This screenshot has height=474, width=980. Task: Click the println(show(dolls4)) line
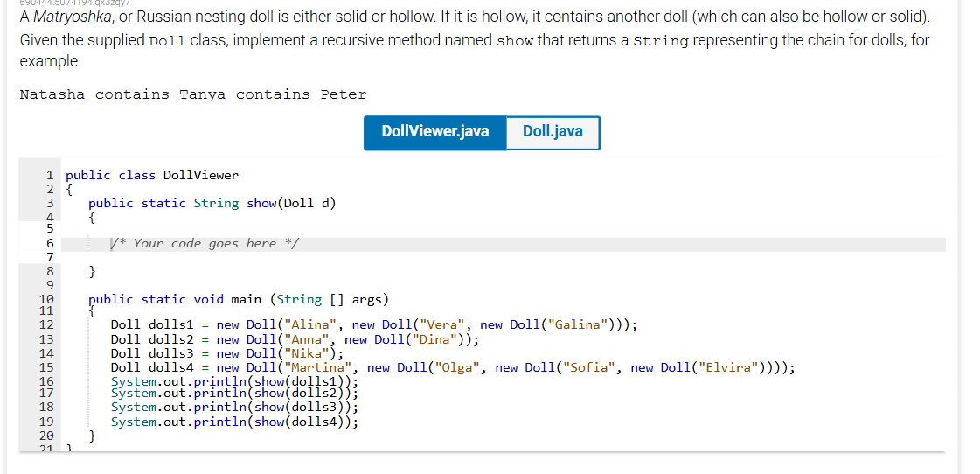tap(235, 422)
